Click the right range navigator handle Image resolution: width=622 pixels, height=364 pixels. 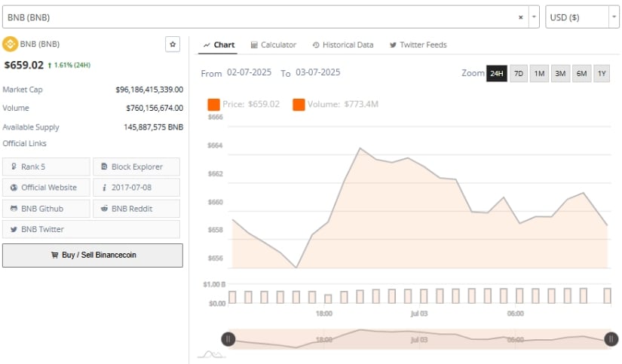[611, 339]
